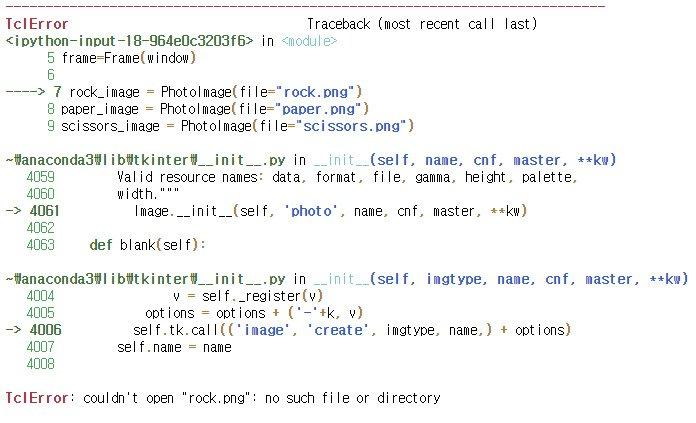Image resolution: width=696 pixels, height=423 pixels.
Task: Click Traceback (most recent call last) text
Action: point(422,24)
